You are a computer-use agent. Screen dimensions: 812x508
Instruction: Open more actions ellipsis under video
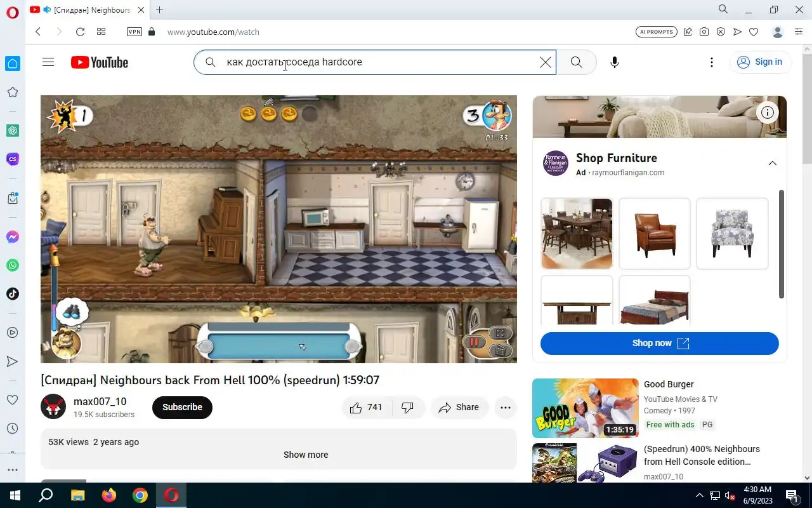click(506, 407)
